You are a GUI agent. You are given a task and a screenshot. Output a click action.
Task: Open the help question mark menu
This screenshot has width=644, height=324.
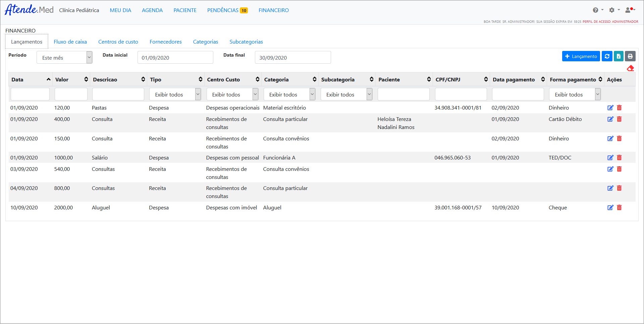(598, 10)
